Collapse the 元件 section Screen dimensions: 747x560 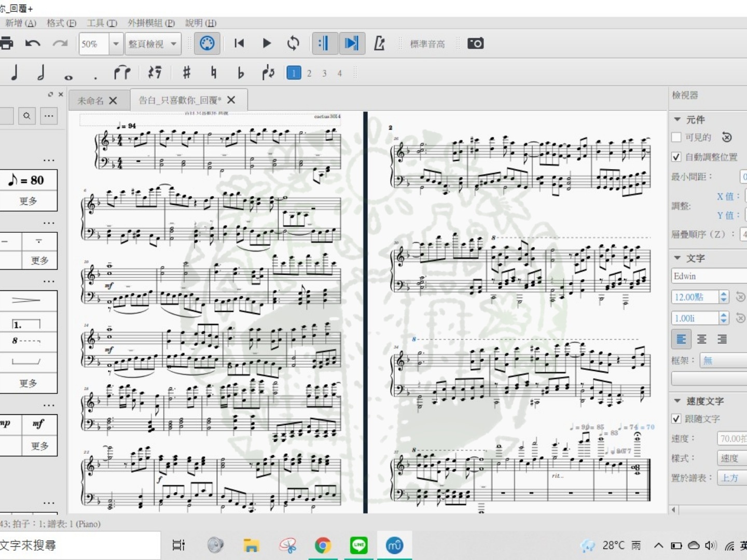(x=677, y=119)
